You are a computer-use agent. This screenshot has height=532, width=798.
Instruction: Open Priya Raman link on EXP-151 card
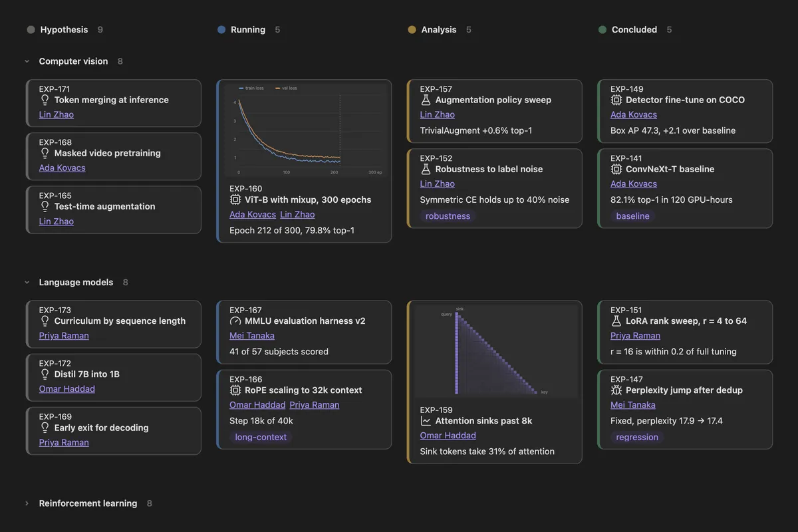click(636, 335)
